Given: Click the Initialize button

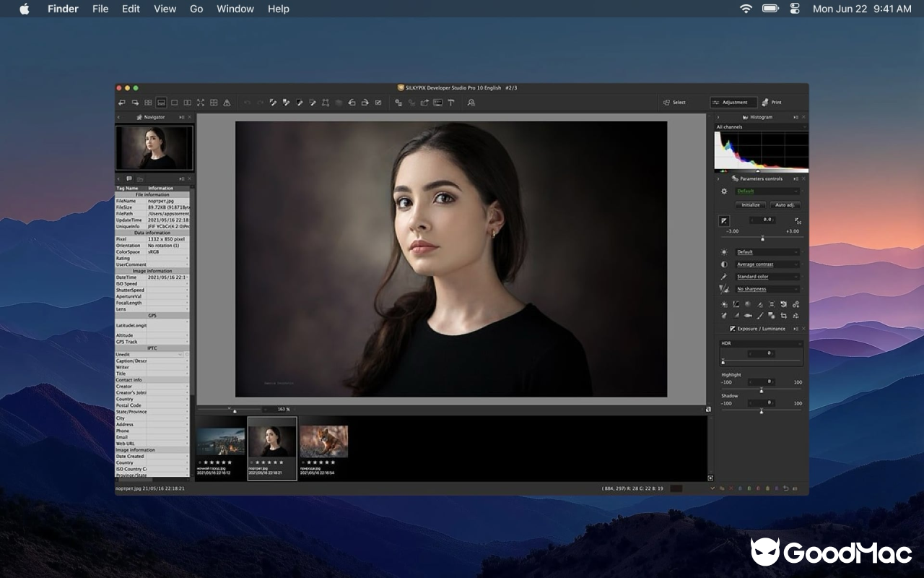Looking at the screenshot, I should 751,205.
